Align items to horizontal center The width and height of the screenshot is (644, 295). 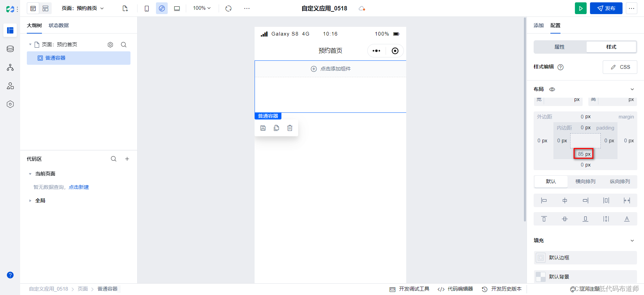coord(565,200)
